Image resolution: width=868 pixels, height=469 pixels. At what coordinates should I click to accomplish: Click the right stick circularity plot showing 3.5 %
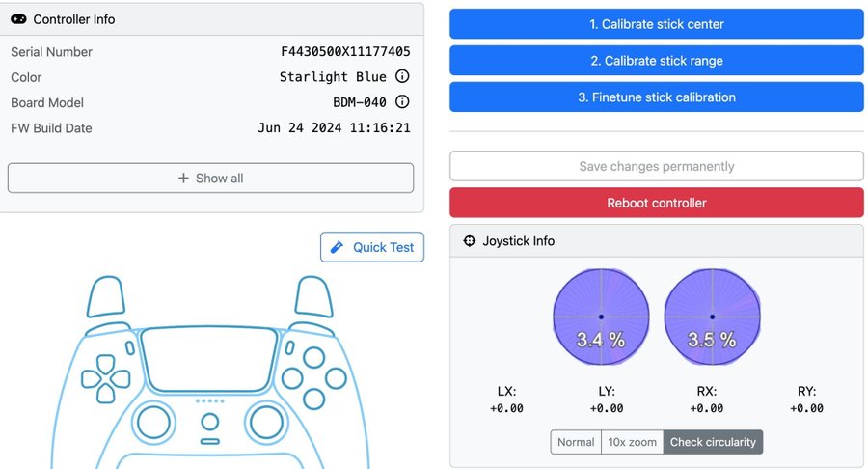point(712,317)
